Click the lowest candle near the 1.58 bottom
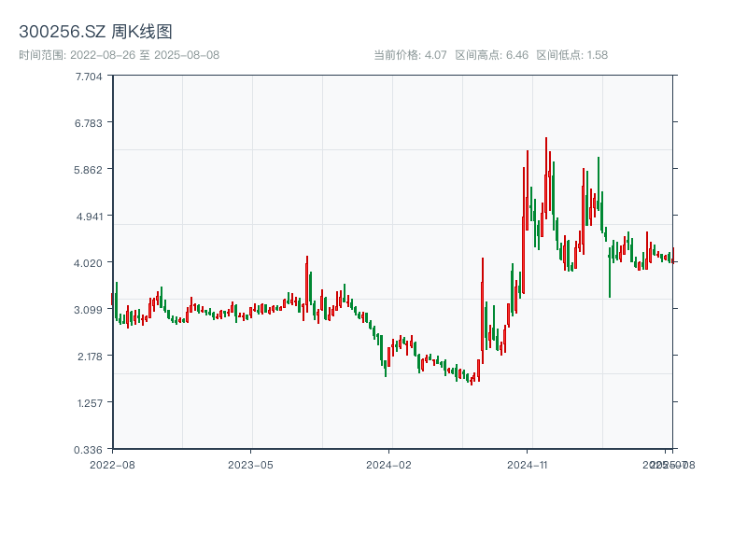Viewport: 747px width, 560px height. [x=472, y=380]
